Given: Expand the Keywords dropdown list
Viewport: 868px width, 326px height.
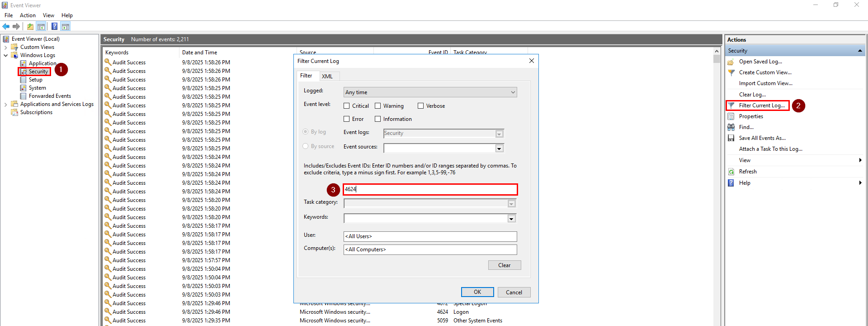Looking at the screenshot, I should [x=511, y=219].
